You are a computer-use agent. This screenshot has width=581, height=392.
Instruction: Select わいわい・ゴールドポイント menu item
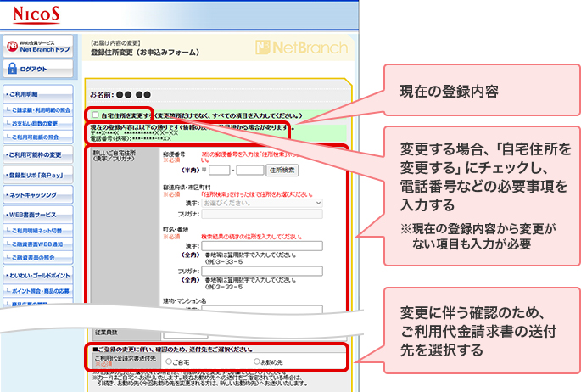click(x=38, y=275)
